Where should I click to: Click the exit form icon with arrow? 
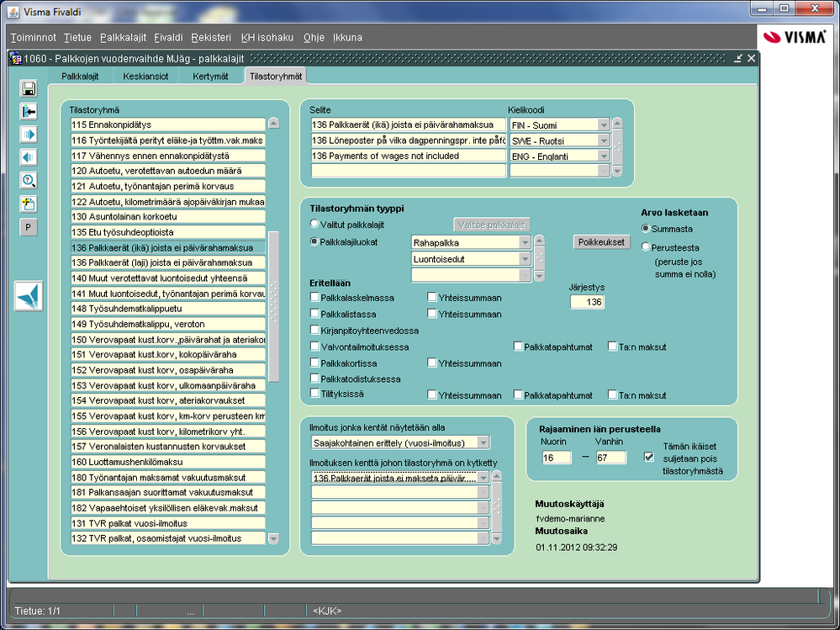[29, 111]
